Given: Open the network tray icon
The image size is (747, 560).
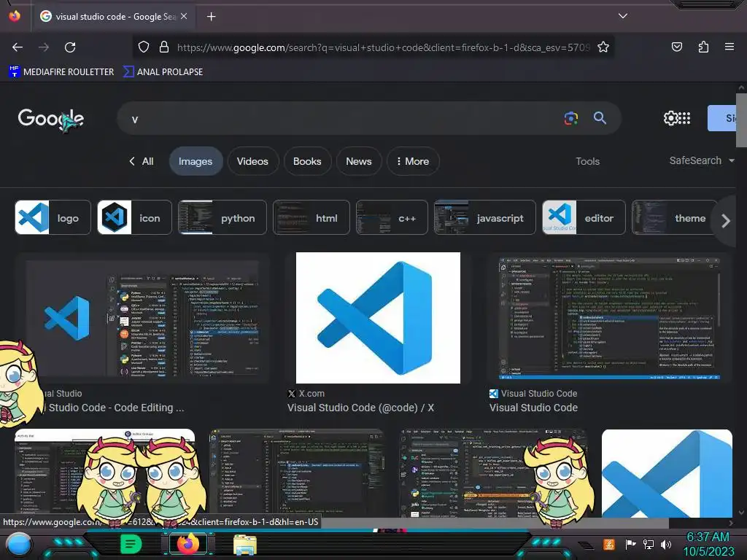Looking at the screenshot, I should click(648, 544).
